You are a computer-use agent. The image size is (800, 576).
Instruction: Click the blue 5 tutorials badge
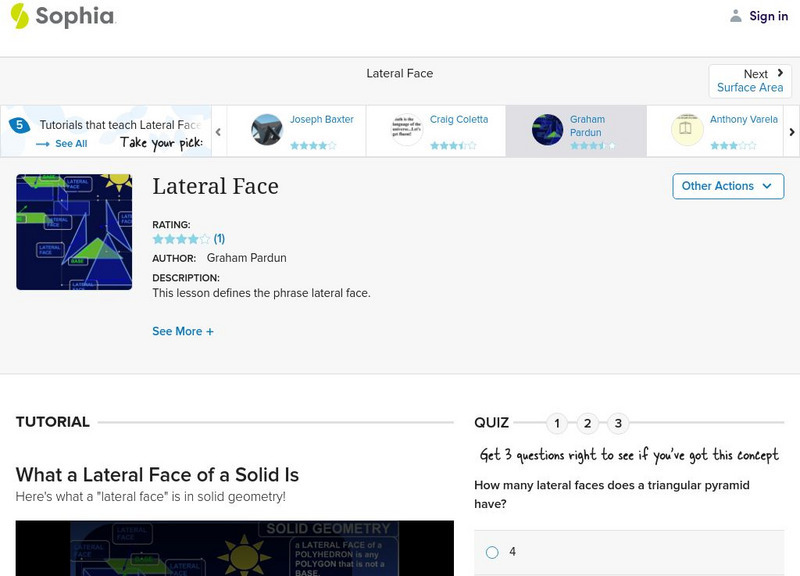pos(19,124)
